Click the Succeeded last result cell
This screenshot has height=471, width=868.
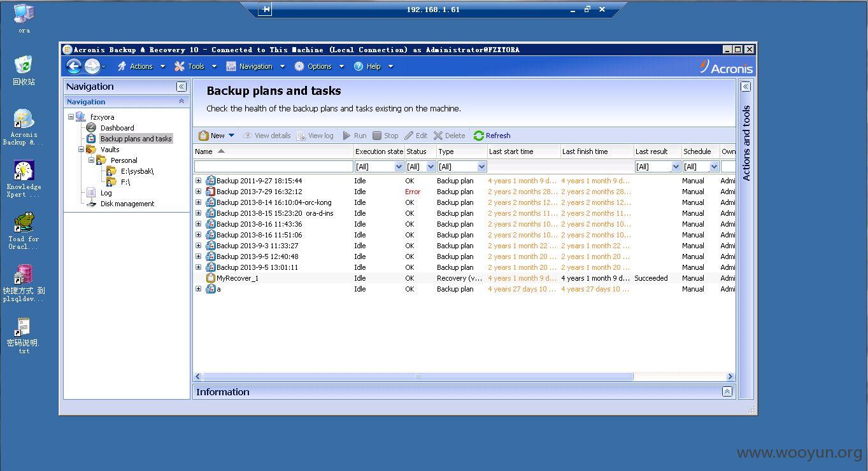tap(651, 278)
